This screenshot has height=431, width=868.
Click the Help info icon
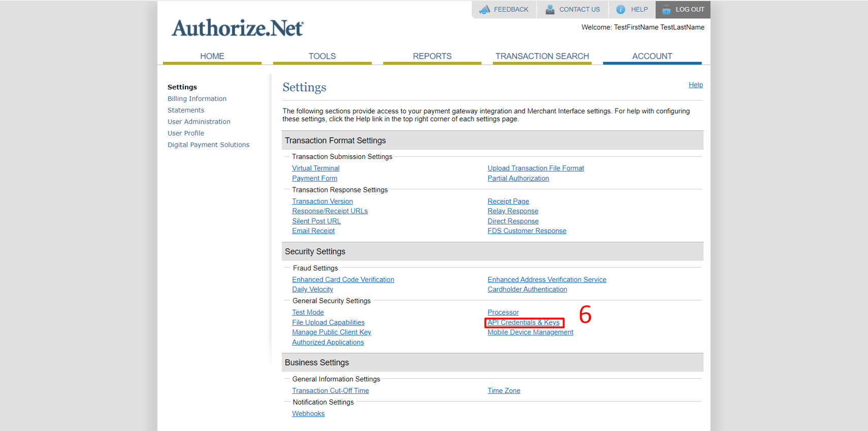pyautogui.click(x=620, y=10)
